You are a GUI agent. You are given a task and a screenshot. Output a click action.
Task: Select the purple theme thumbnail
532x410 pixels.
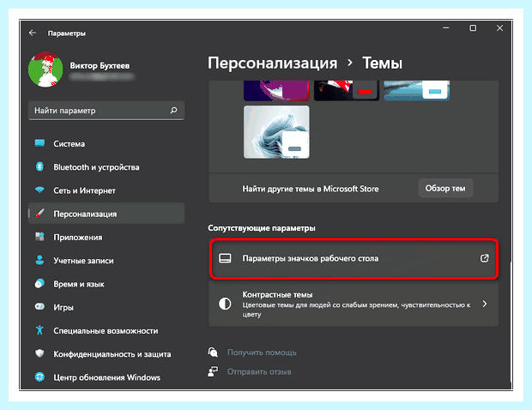(x=276, y=91)
